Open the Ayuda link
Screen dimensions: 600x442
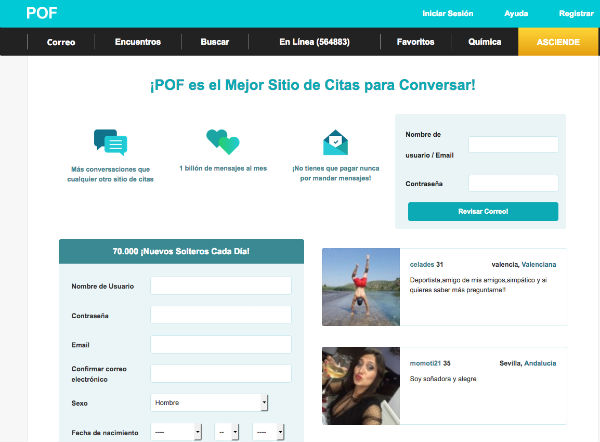(x=517, y=14)
